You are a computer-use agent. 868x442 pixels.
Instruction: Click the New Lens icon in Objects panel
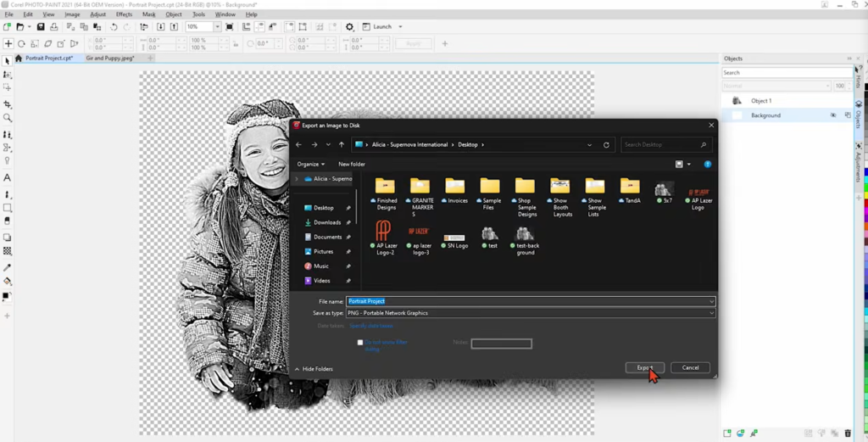(740, 434)
